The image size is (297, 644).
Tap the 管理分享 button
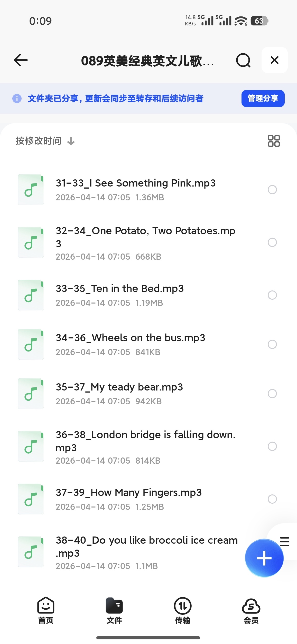point(263,99)
